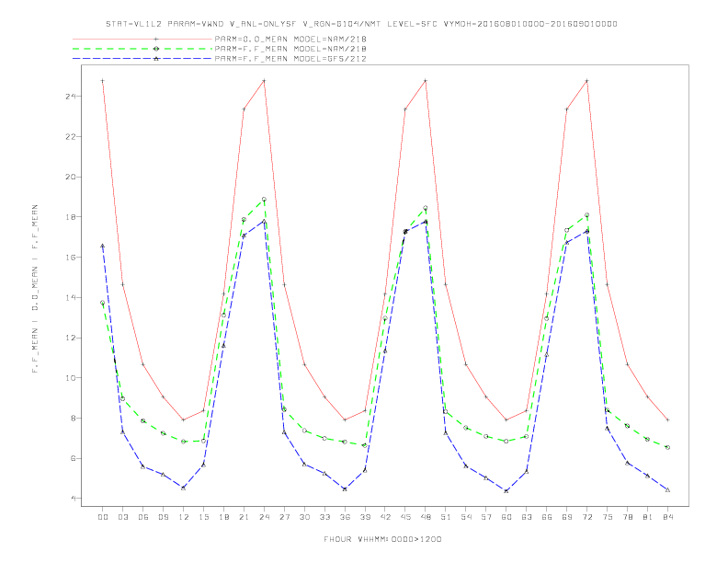This screenshot has width=728, height=563.
Task: Click legend entry PARM=O.O_MEAN MODEL=NAM/218
Action: [x=290, y=39]
